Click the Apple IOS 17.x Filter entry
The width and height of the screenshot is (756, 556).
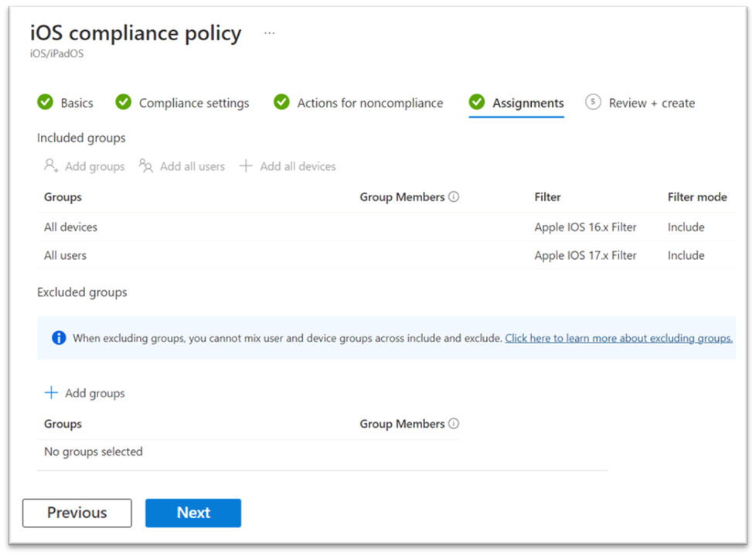(585, 256)
